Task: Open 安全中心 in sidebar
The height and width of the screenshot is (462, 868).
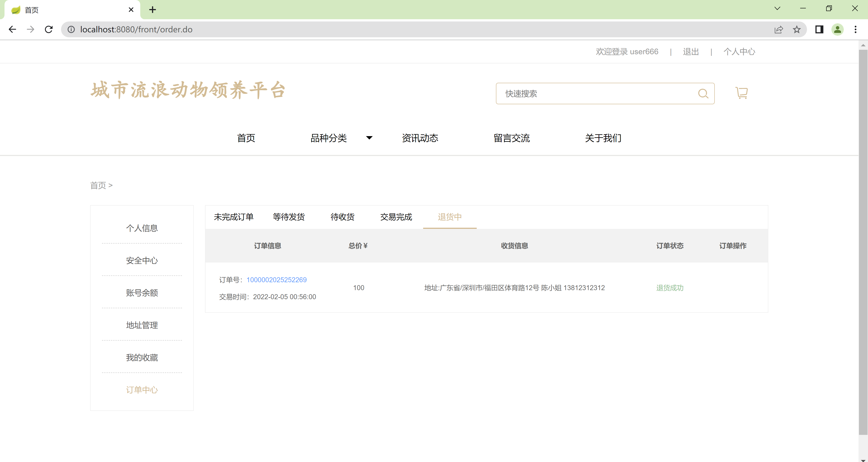Action: pyautogui.click(x=142, y=261)
